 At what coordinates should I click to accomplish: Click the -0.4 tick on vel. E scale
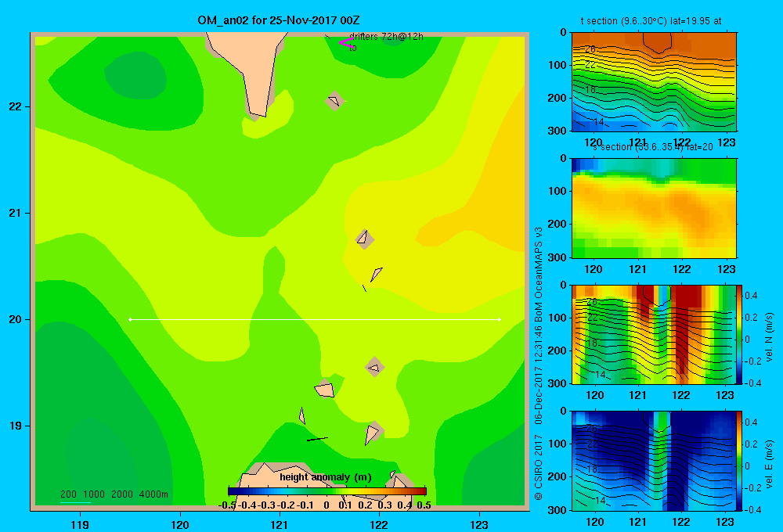[x=753, y=509]
